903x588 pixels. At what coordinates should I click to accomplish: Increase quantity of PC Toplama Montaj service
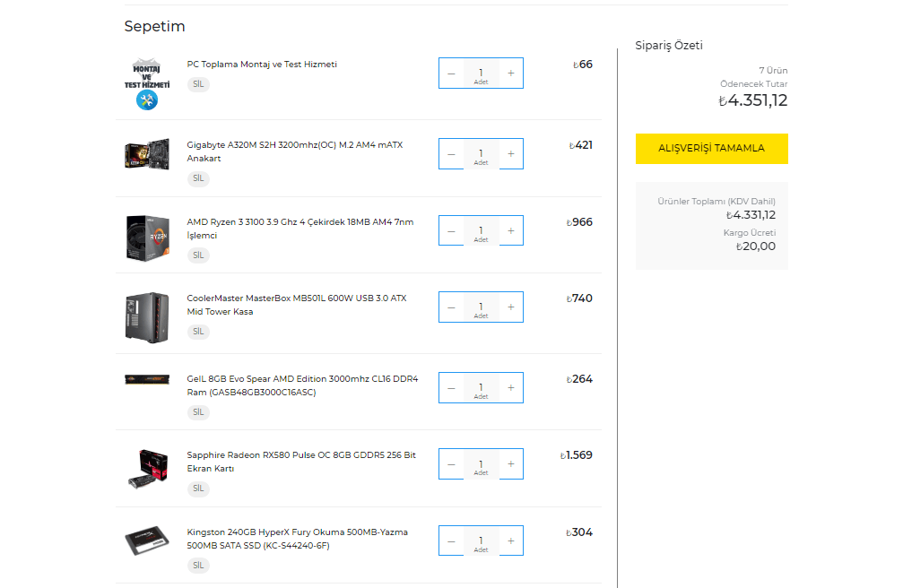coord(510,73)
